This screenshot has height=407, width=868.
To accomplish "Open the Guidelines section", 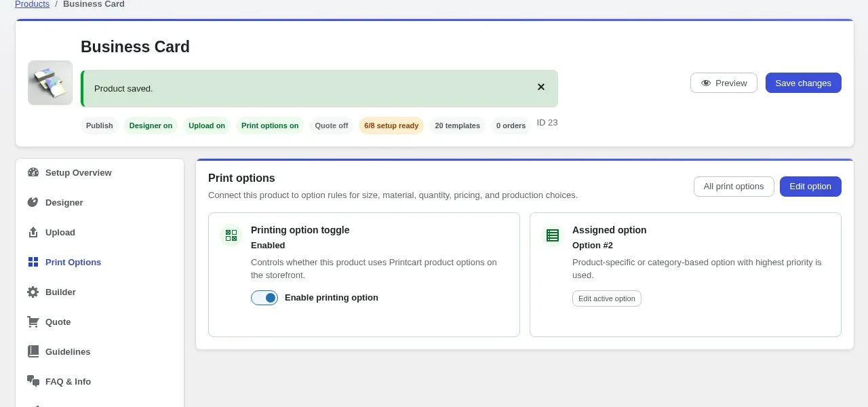I will [x=100, y=351].
